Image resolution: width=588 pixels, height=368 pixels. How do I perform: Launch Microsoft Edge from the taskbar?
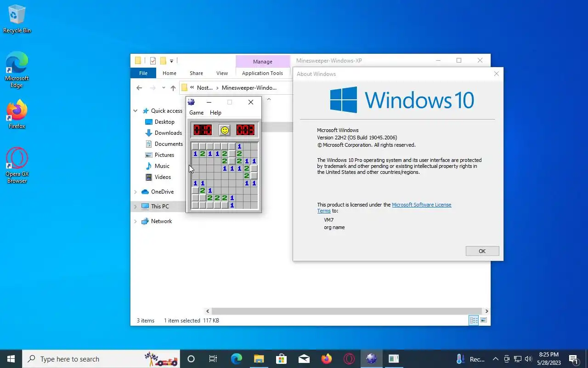(x=236, y=359)
